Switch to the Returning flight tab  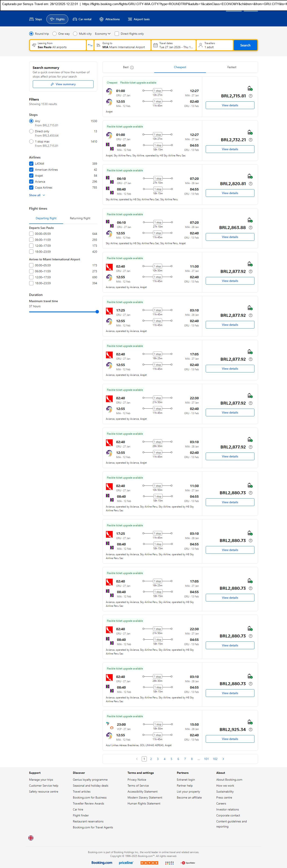pos(80,218)
